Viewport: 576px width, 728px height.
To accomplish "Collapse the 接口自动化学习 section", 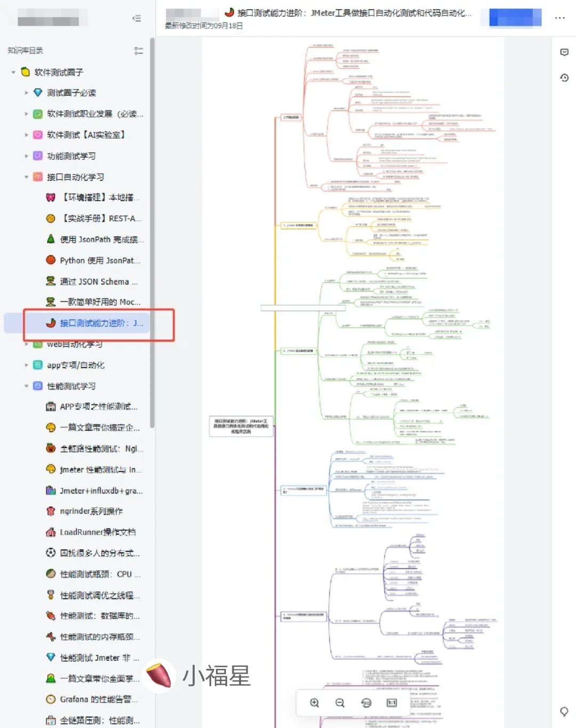I will [26, 177].
